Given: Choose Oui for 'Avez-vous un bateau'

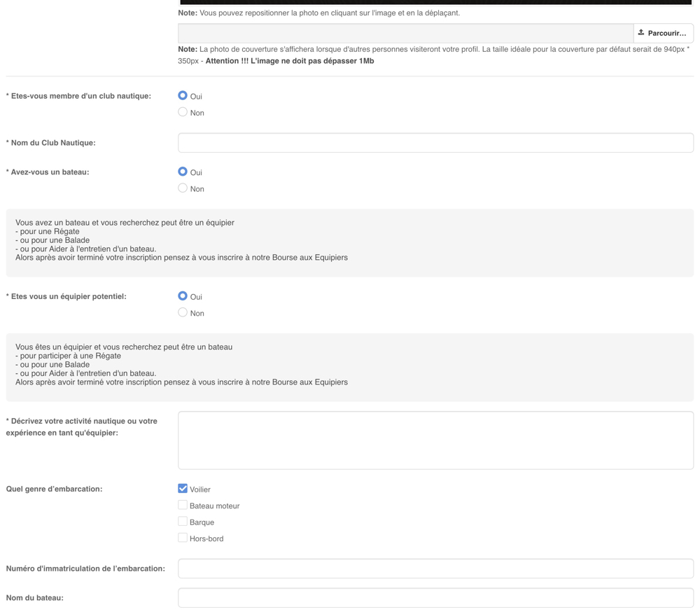Looking at the screenshot, I should tap(183, 172).
